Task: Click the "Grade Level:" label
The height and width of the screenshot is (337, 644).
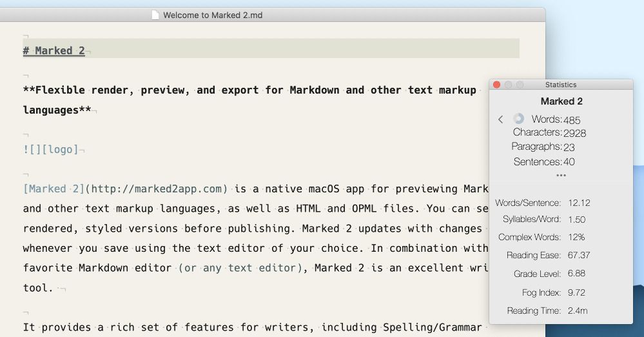Action: coord(537,274)
